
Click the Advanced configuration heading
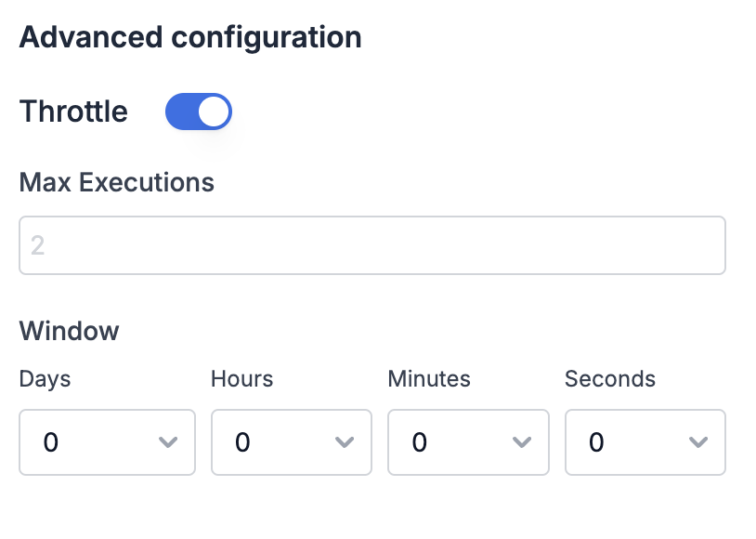coord(190,37)
